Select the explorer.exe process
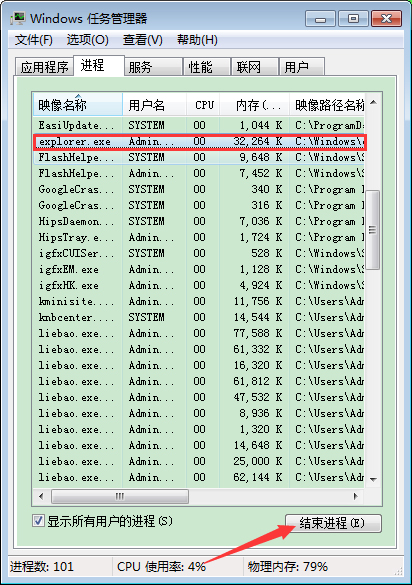 coord(199,141)
